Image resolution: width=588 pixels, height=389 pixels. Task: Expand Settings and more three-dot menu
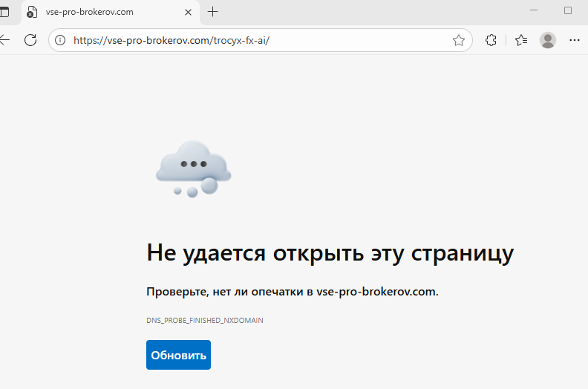click(574, 40)
